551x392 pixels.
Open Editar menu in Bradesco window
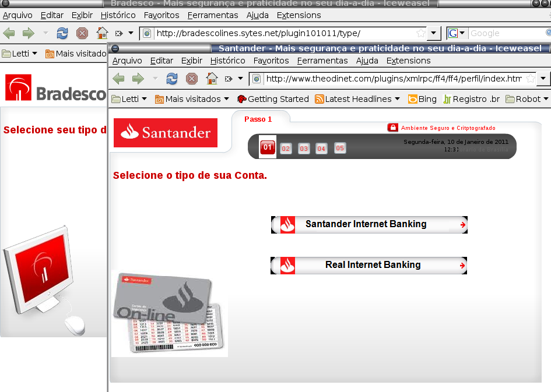(52, 16)
